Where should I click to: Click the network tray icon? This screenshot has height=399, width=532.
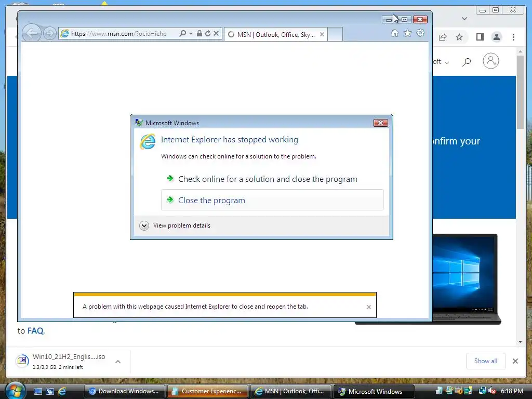[482, 391]
